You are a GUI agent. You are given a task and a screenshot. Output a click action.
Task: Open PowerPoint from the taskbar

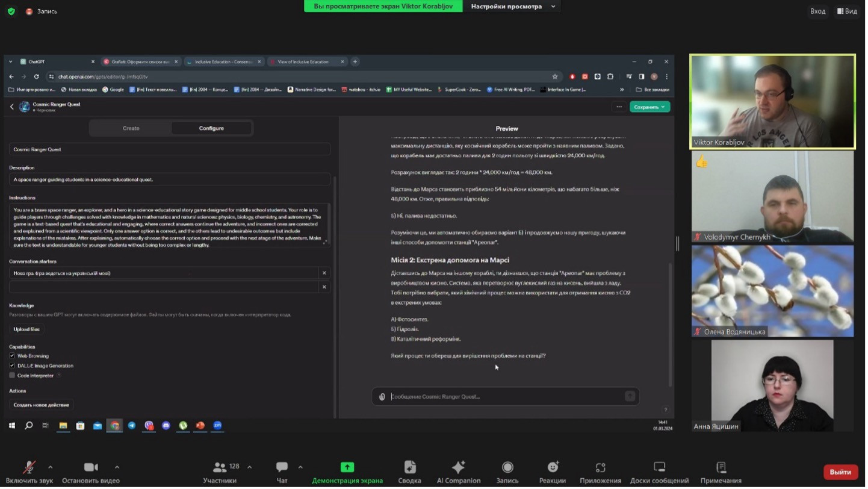tap(200, 426)
